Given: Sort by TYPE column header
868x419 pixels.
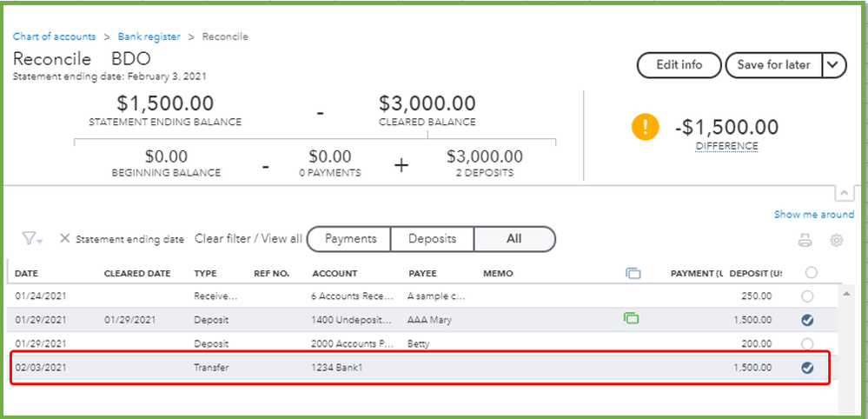Looking at the screenshot, I should coord(205,274).
